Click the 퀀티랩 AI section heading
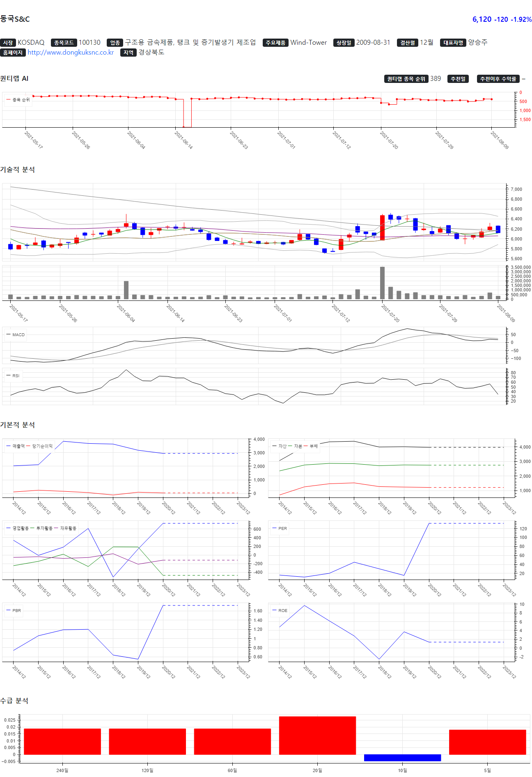 click(x=14, y=78)
